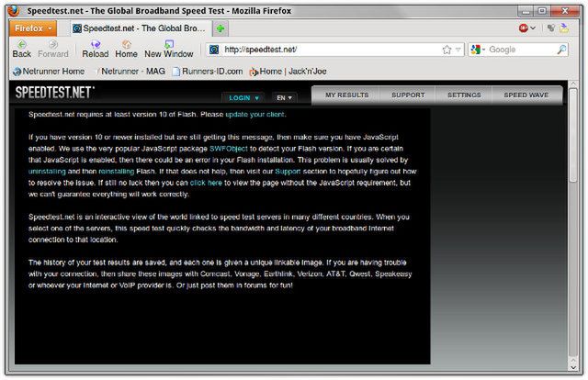Open the SPEED WAVE tab

526,95
